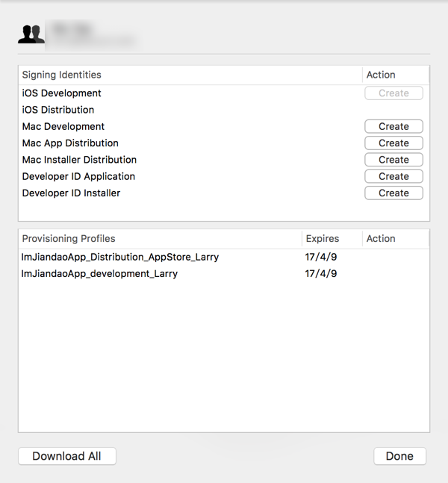Click the Provisioning Profiles column header

(x=69, y=239)
